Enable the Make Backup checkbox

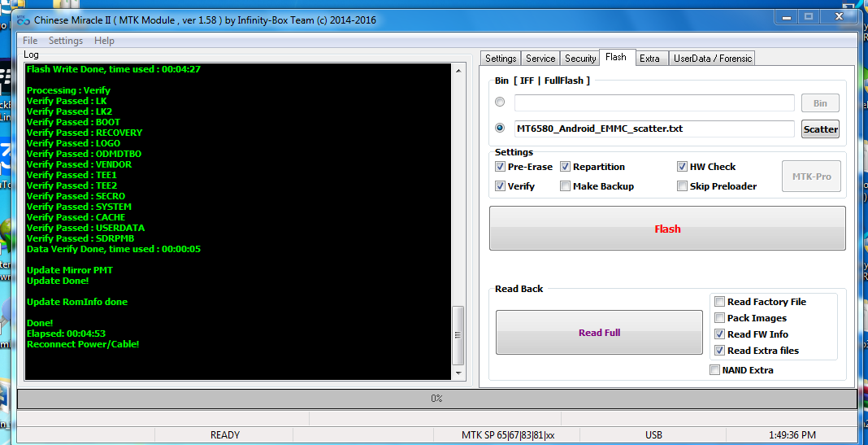click(565, 185)
